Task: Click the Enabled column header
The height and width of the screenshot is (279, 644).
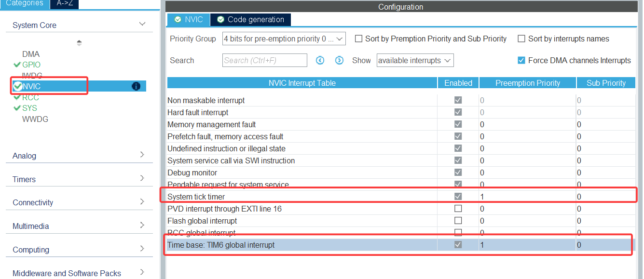Action: click(458, 83)
